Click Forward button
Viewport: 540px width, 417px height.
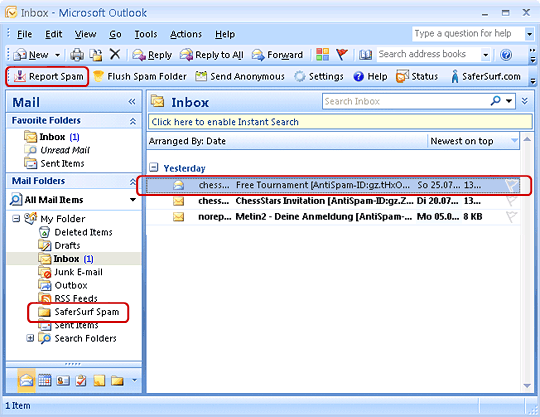click(277, 55)
